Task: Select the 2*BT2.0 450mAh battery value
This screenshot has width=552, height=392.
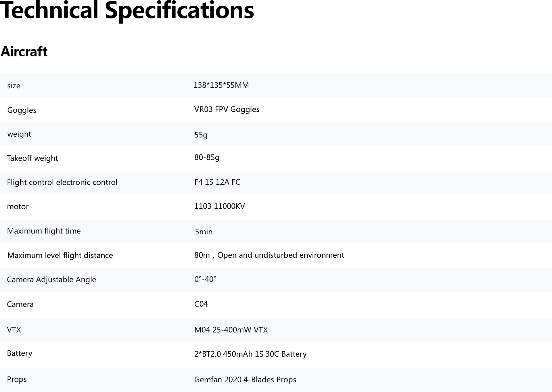Action: [250, 354]
